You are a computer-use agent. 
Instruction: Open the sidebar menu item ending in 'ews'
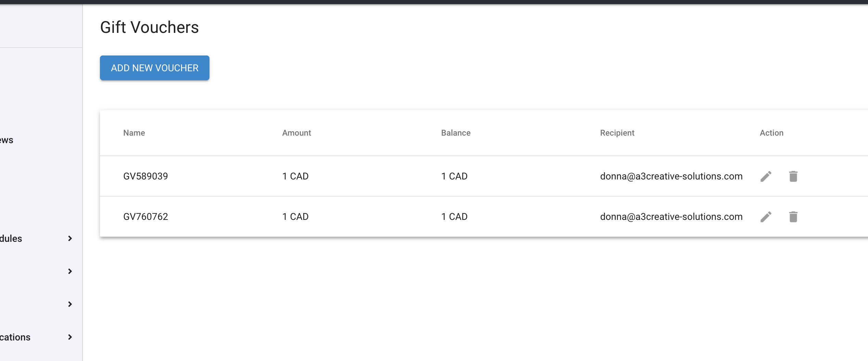(x=7, y=140)
